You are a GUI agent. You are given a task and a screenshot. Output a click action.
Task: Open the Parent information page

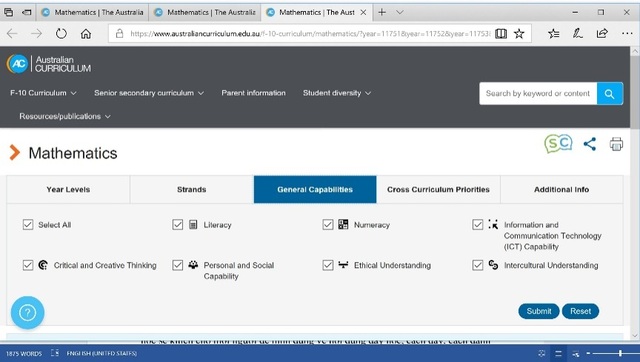253,93
